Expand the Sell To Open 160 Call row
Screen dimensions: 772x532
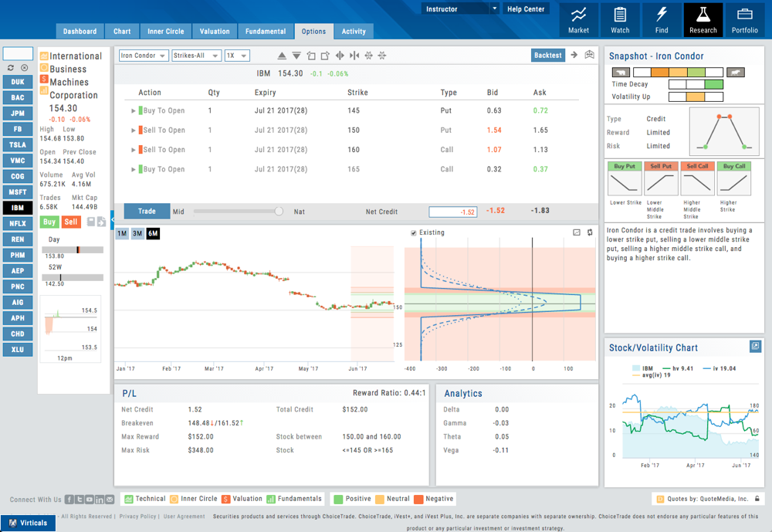pyautogui.click(x=133, y=150)
